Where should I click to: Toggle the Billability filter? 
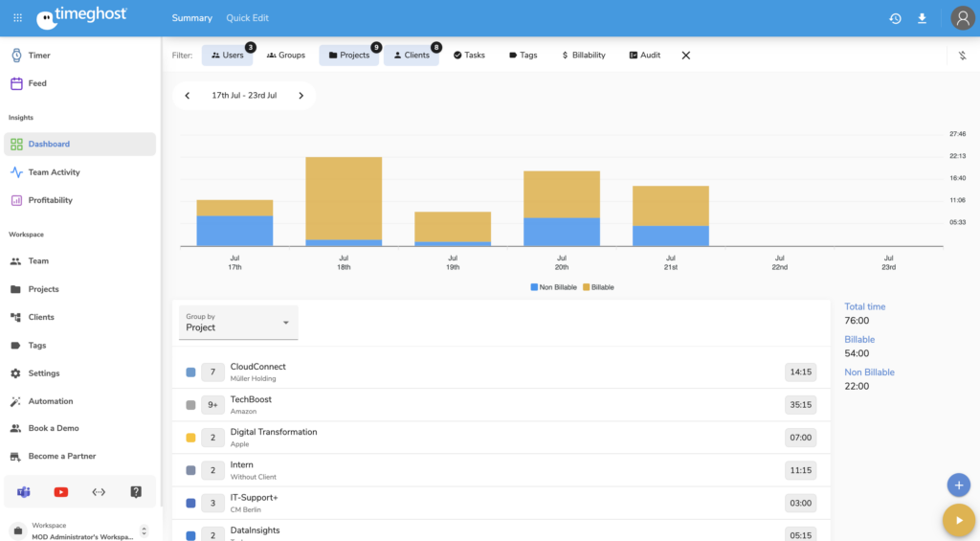tap(583, 56)
